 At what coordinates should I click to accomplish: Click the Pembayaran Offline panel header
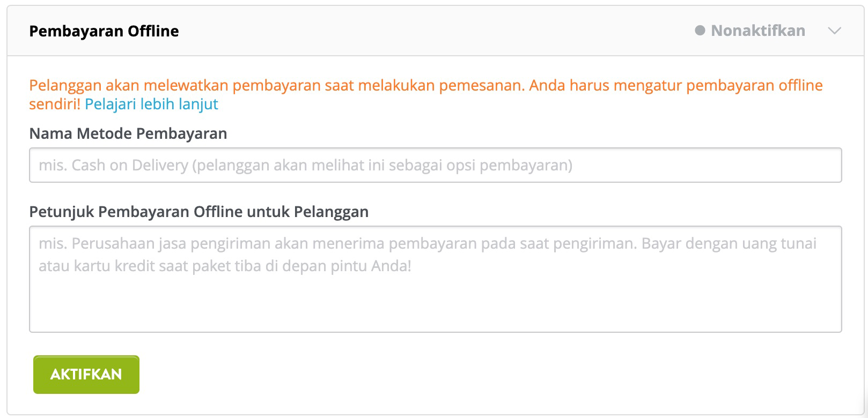click(x=104, y=31)
